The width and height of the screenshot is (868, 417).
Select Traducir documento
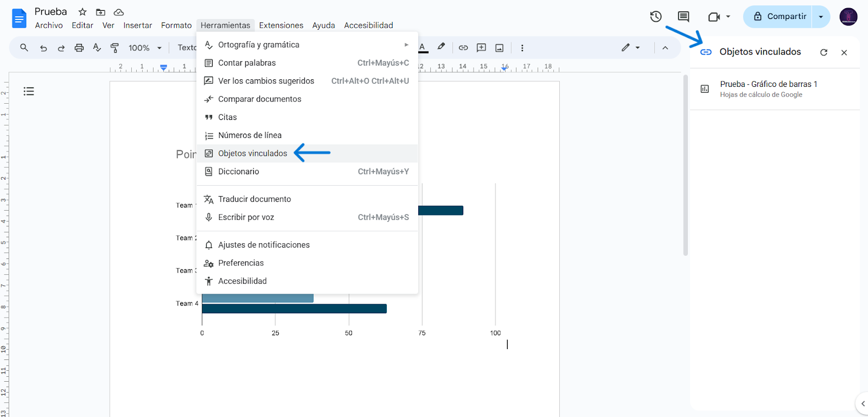307,199
